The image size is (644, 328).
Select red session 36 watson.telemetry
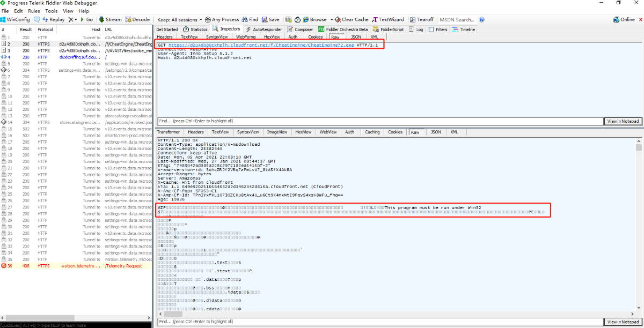77,266
